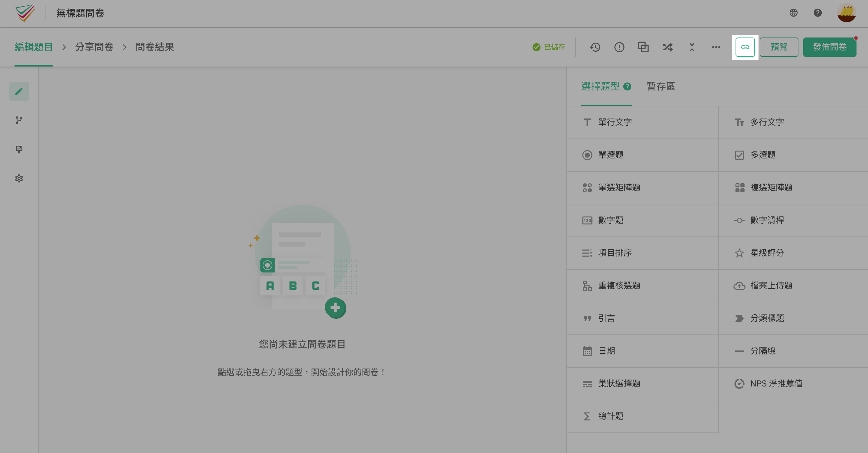The width and height of the screenshot is (868, 453).
Task: Open the user avatar menu
Action: [x=847, y=13]
